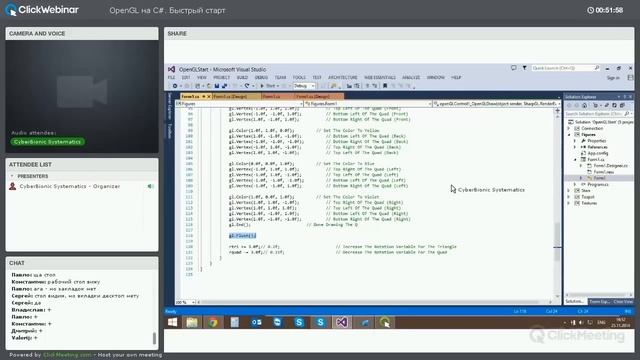Open the Debug configuration dropdown
Image resolution: width=640 pixels, height=360 pixels.
tap(304, 86)
